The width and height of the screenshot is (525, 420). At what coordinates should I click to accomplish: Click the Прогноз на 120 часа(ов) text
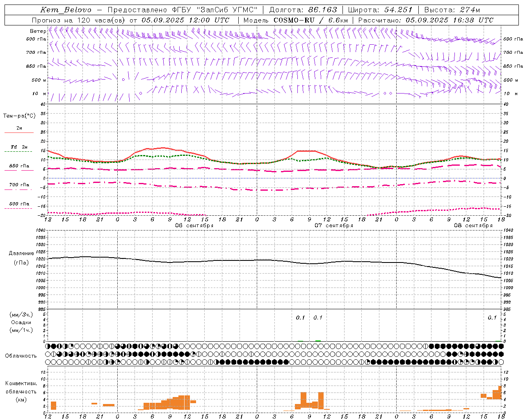[x=79, y=20]
